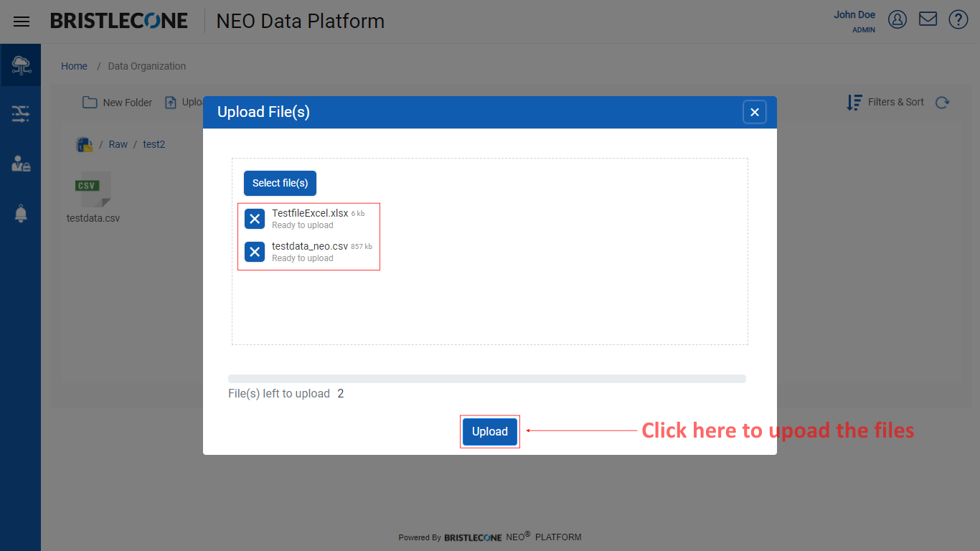
Task: Open the notifications bell sidebar icon
Action: point(21,213)
